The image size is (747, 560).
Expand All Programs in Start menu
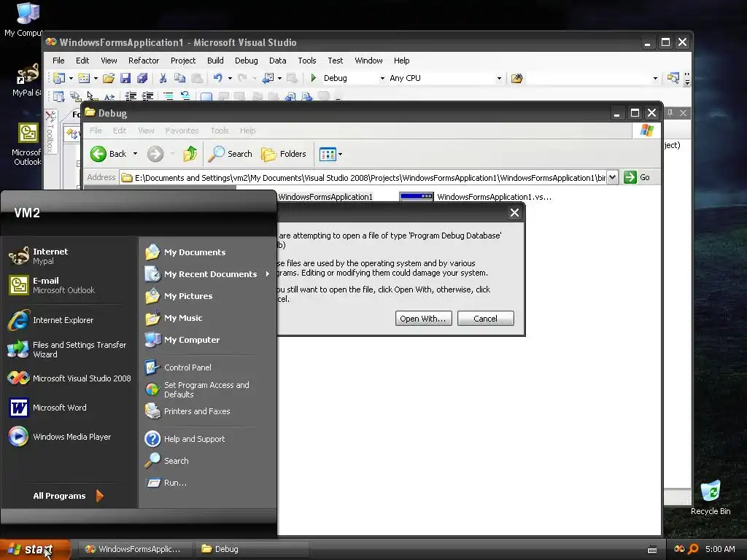point(68,496)
